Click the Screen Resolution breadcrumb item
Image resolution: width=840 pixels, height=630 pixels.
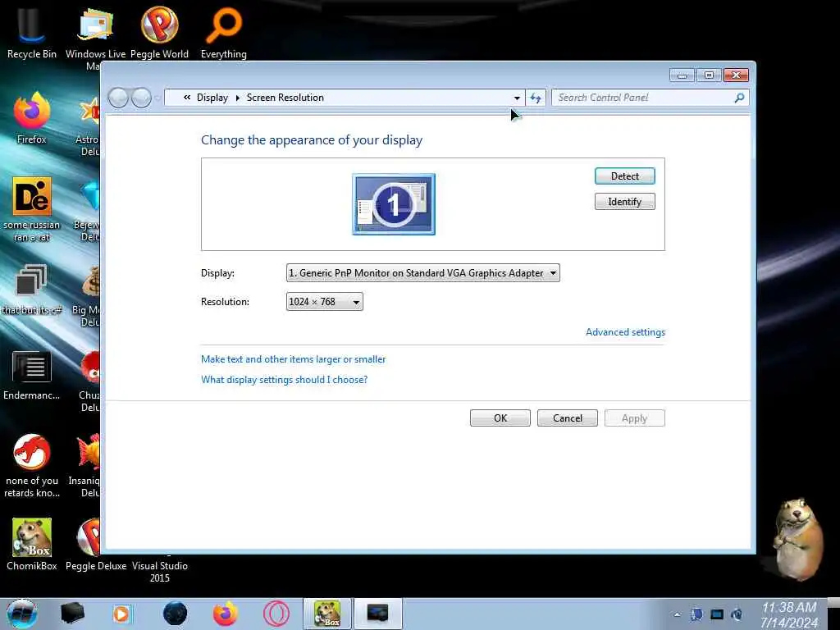pos(285,98)
